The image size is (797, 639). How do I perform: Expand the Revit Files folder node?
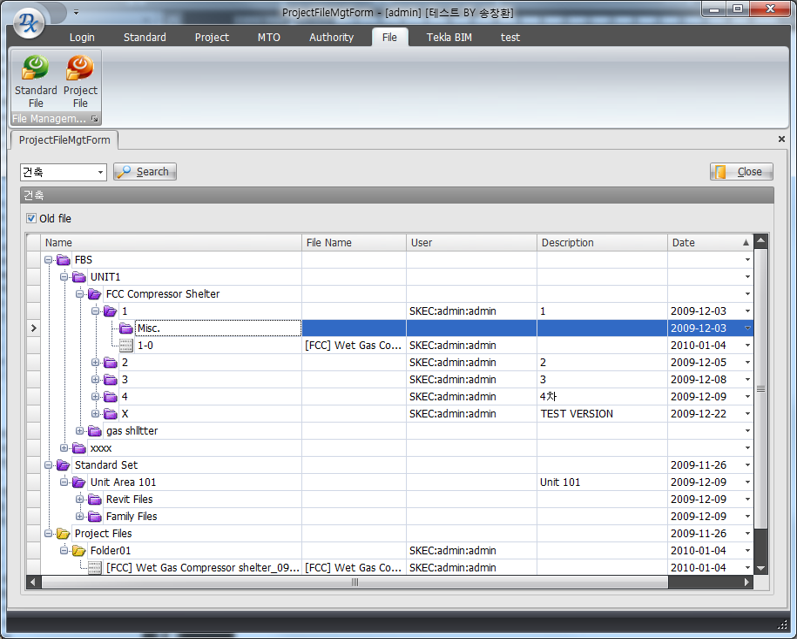pyautogui.click(x=80, y=499)
